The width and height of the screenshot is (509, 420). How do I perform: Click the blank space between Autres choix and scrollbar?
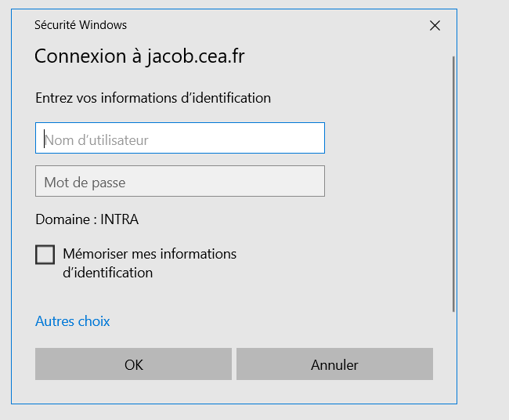pos(274,321)
